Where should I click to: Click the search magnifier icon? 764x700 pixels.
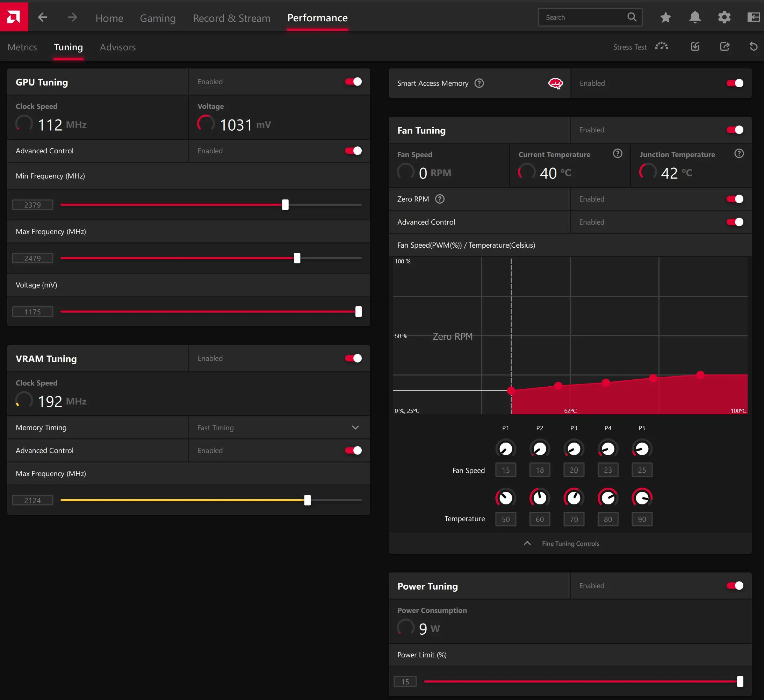pyautogui.click(x=632, y=17)
